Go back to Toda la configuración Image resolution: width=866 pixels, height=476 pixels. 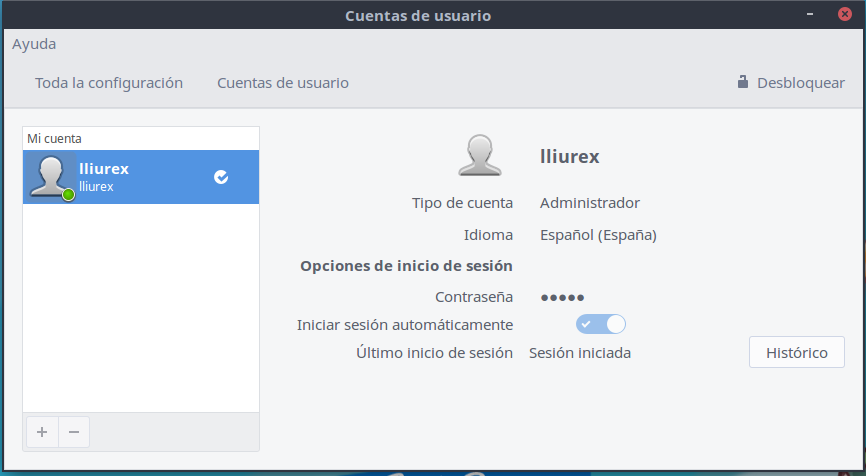point(109,83)
